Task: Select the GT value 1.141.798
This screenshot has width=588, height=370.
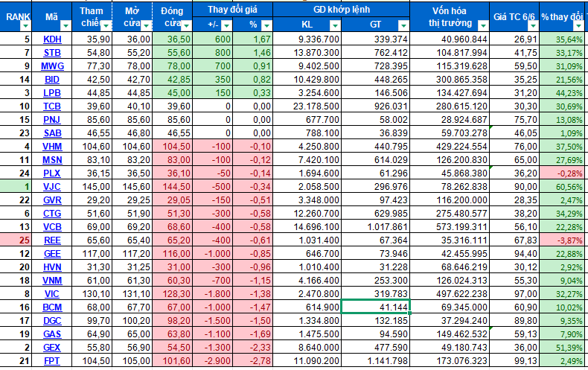Action: (x=375, y=361)
